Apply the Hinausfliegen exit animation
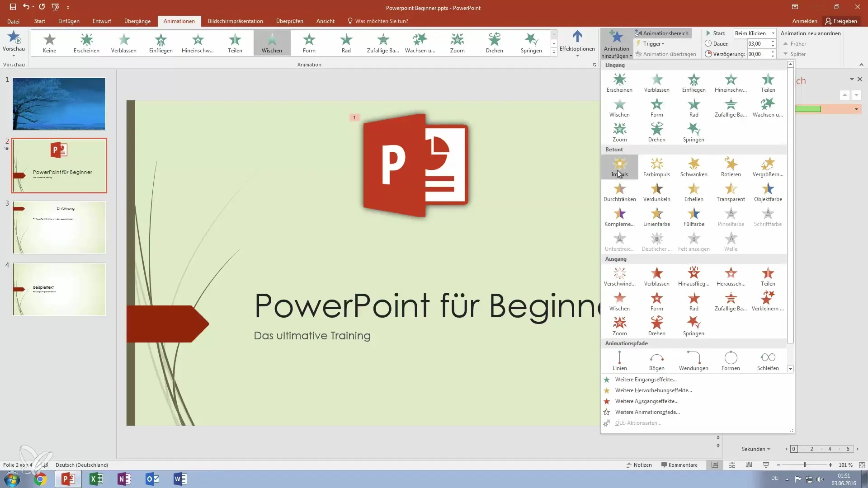Image resolution: width=868 pixels, height=488 pixels. [693, 276]
